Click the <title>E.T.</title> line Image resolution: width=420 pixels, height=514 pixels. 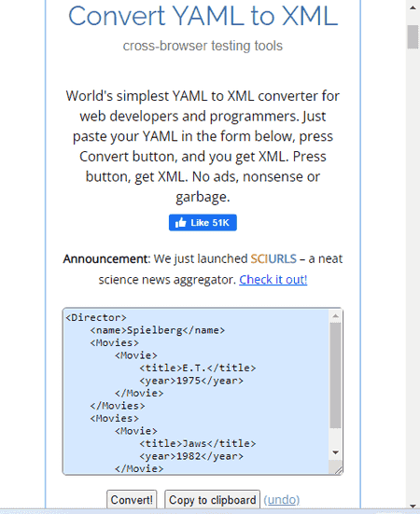click(197, 368)
